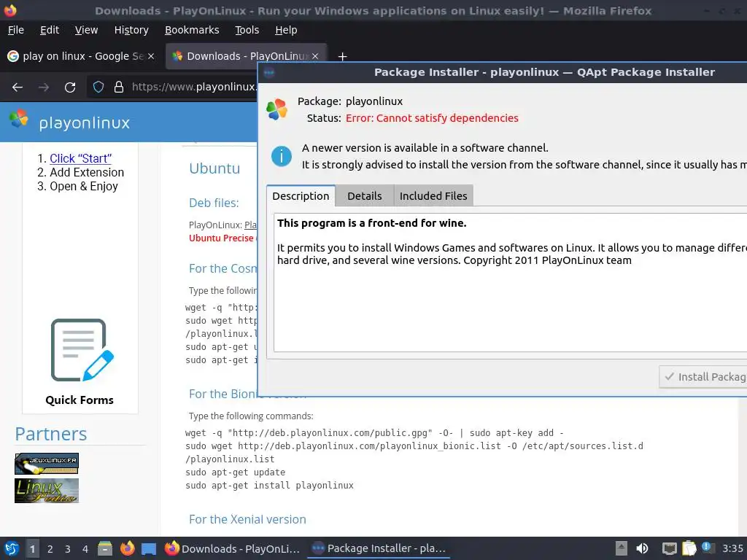This screenshot has width=747, height=560.
Task: Click the 'sudo apt-get update' command line
Action: click(x=236, y=472)
